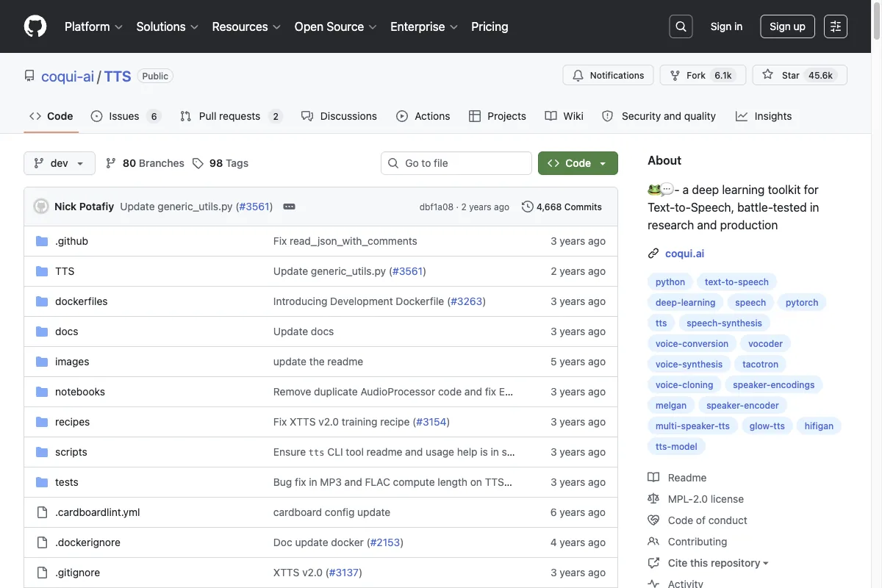
Task: Click the scripts folder icon
Action: 42,452
